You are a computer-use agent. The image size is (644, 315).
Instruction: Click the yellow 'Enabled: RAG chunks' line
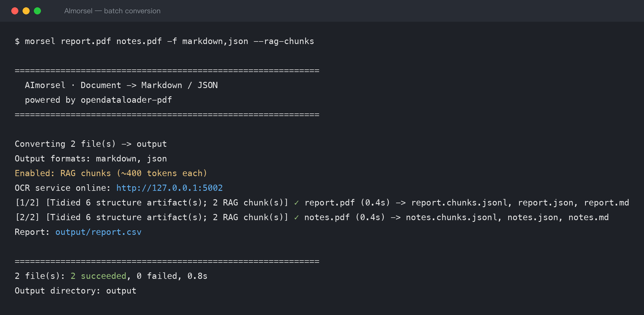pyautogui.click(x=111, y=173)
